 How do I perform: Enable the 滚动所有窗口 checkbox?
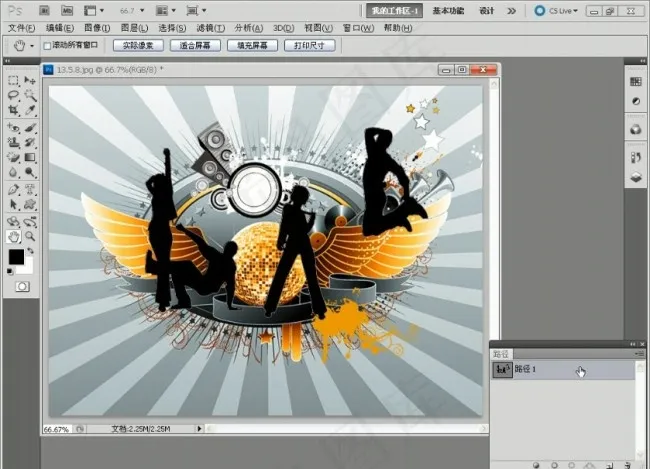pyautogui.click(x=47, y=46)
